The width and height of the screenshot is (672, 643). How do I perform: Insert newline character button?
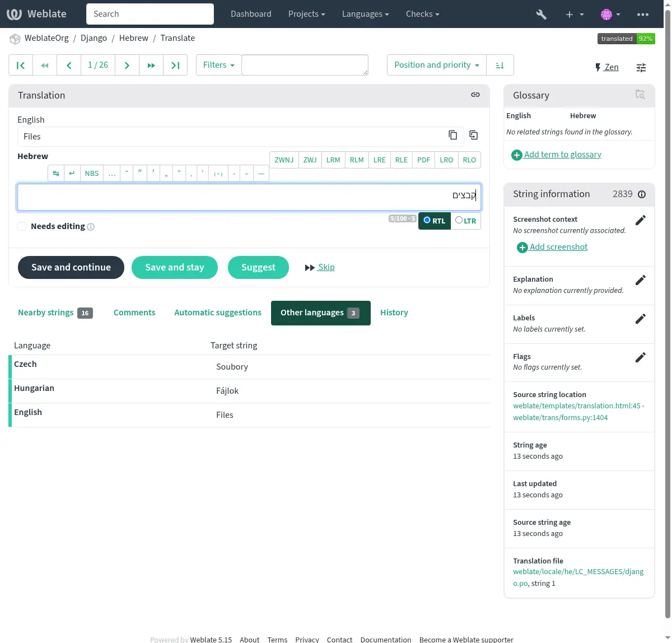[x=72, y=174]
